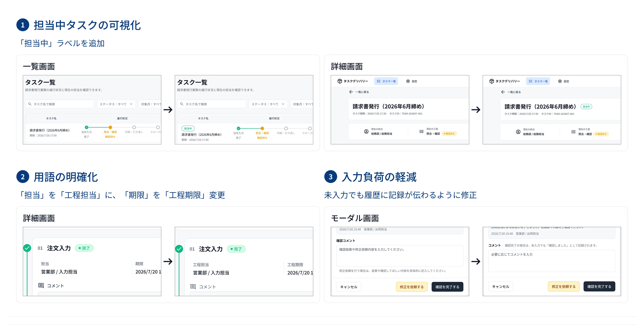
Task: Select タスク一覧 tab in detail view showing 担当中 badge
Action: point(538,81)
